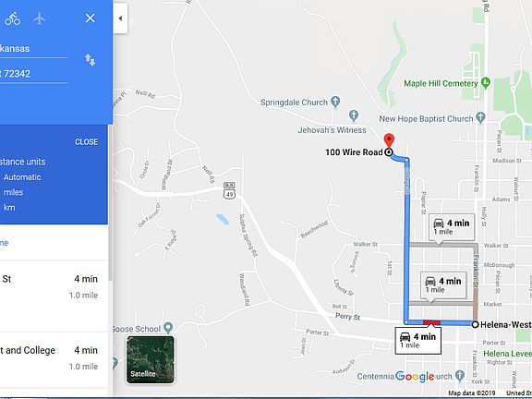Image resolution: width=532 pixels, height=399 pixels.
Task: Swap start and destination arrows
Action: pyautogui.click(x=90, y=60)
